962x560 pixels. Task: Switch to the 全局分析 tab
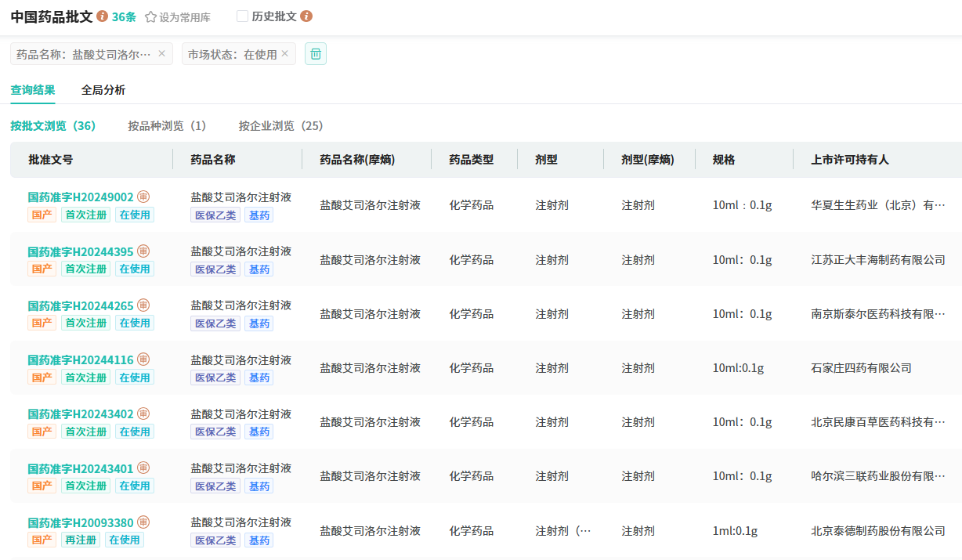pos(103,90)
